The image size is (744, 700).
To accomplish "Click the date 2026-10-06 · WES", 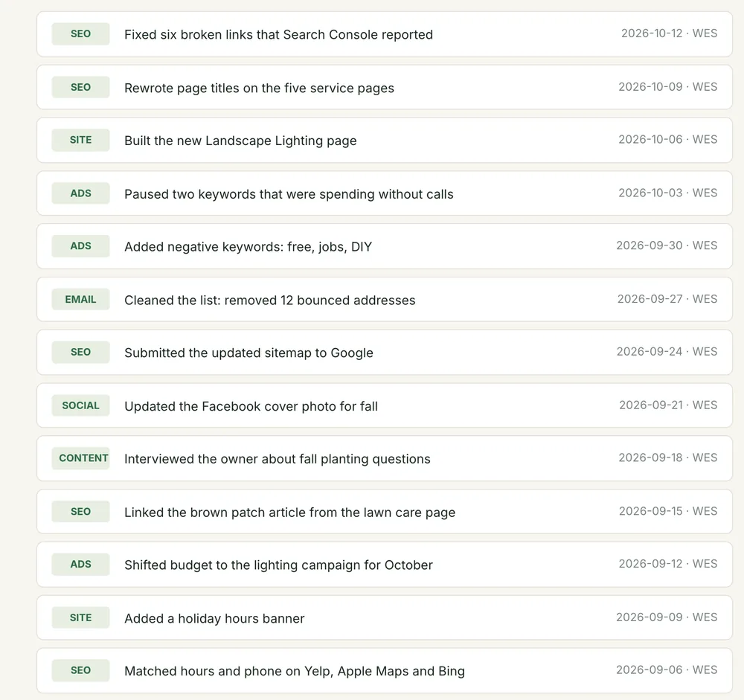I will pos(667,140).
